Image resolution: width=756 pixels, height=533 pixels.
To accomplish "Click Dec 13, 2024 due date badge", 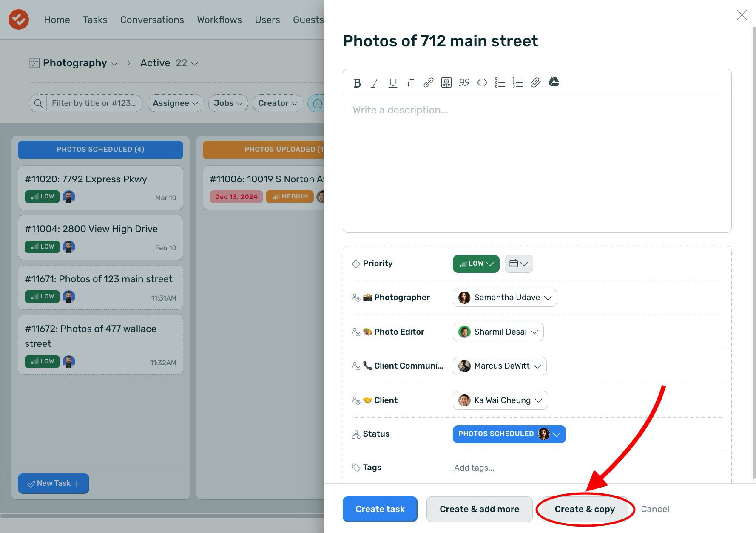I will tap(236, 196).
